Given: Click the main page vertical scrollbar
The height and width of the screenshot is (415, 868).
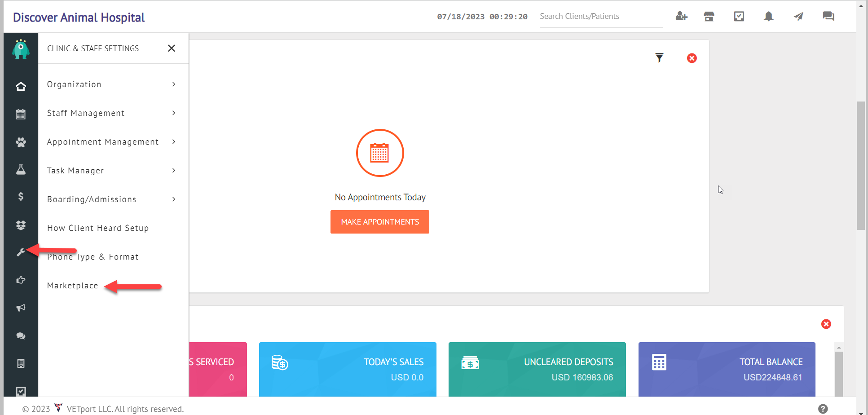Looking at the screenshot, I should [861, 166].
